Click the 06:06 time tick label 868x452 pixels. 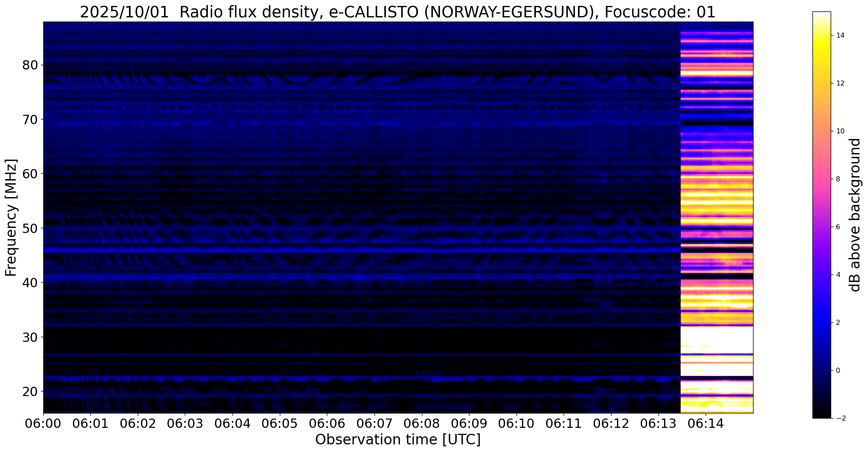click(327, 424)
